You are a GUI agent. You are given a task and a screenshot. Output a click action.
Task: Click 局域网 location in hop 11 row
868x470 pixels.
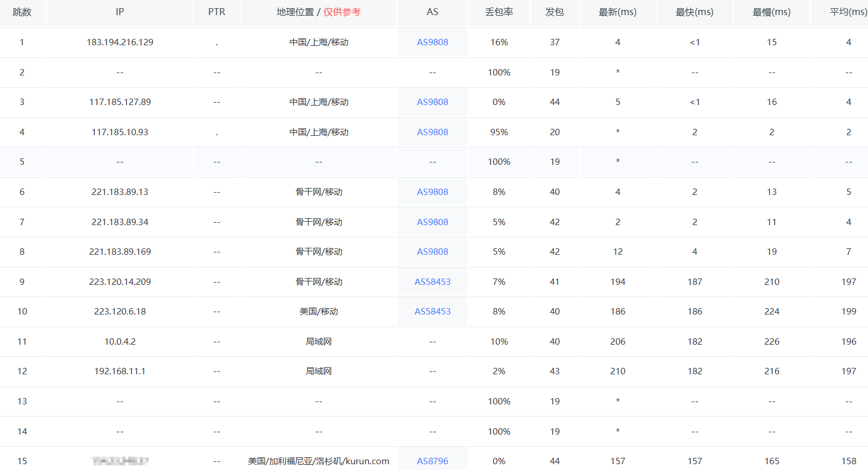pyautogui.click(x=319, y=342)
